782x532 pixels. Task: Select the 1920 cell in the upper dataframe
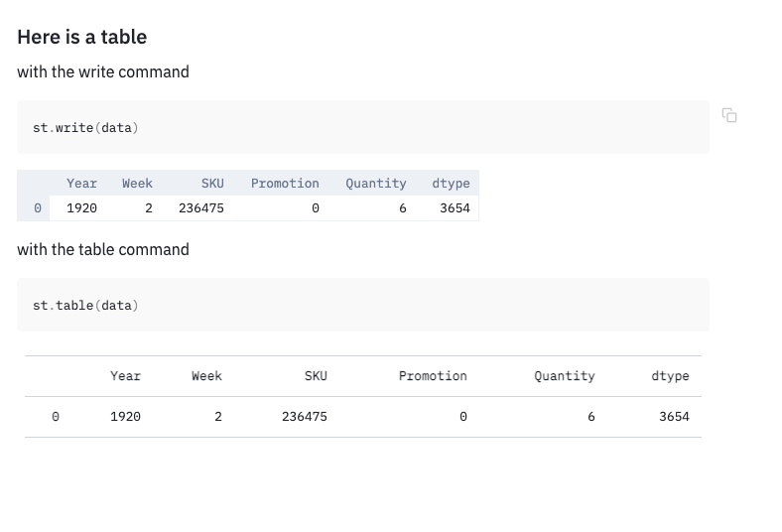[x=81, y=208]
